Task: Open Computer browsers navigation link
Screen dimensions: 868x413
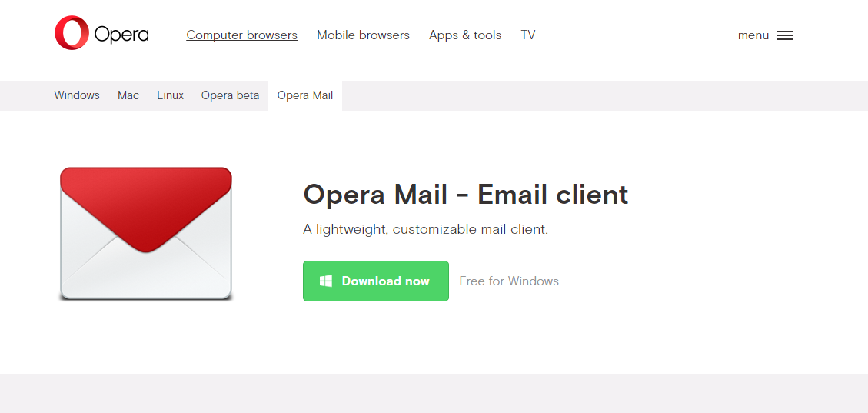Action: (x=242, y=35)
